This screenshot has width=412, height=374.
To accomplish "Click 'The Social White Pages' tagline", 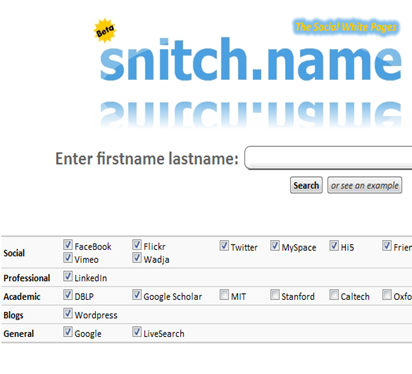I will (x=346, y=27).
